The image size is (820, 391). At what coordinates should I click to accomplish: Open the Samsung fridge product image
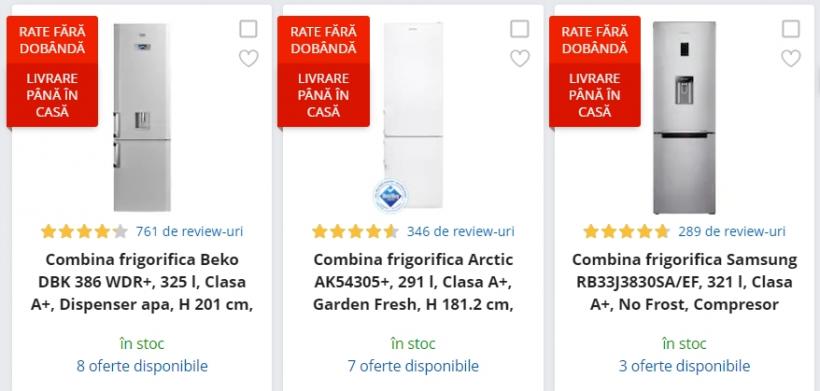click(x=684, y=118)
